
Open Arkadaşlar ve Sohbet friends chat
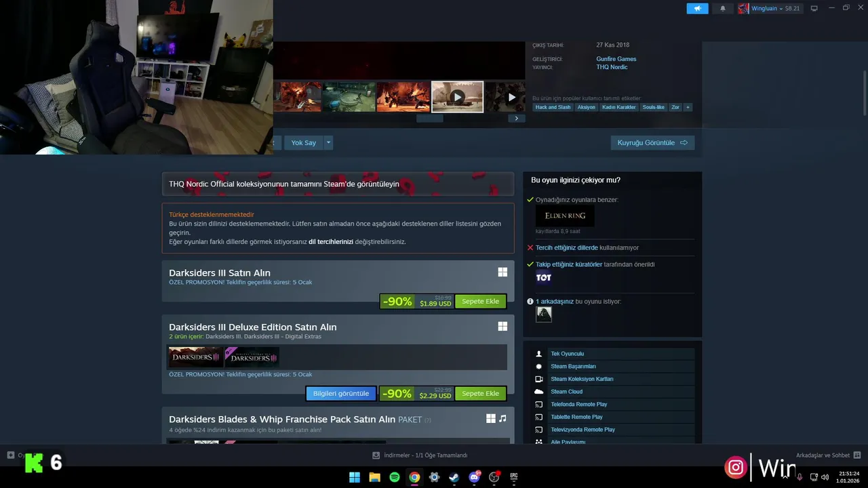[828, 455]
